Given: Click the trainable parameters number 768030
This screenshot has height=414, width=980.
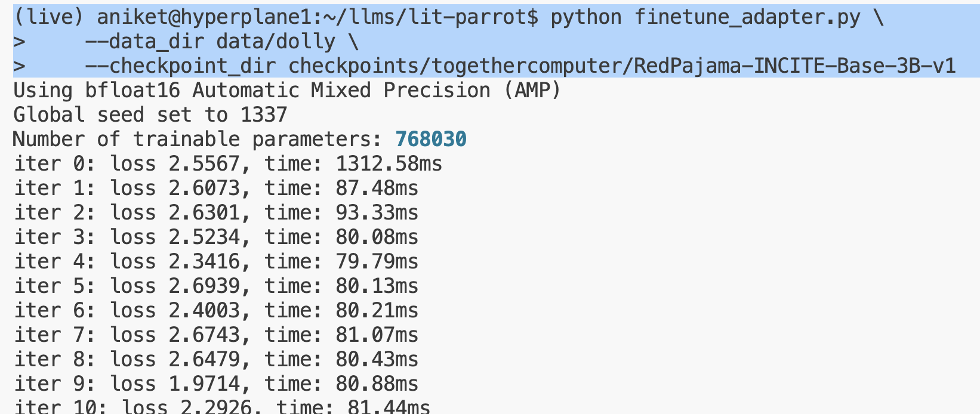Looking at the screenshot, I should tap(431, 139).
